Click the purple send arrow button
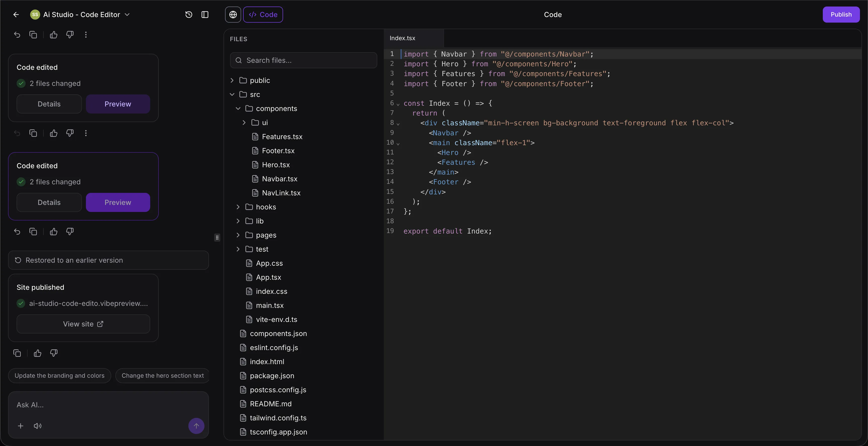Viewport: 868px width, 446px height. point(196,426)
